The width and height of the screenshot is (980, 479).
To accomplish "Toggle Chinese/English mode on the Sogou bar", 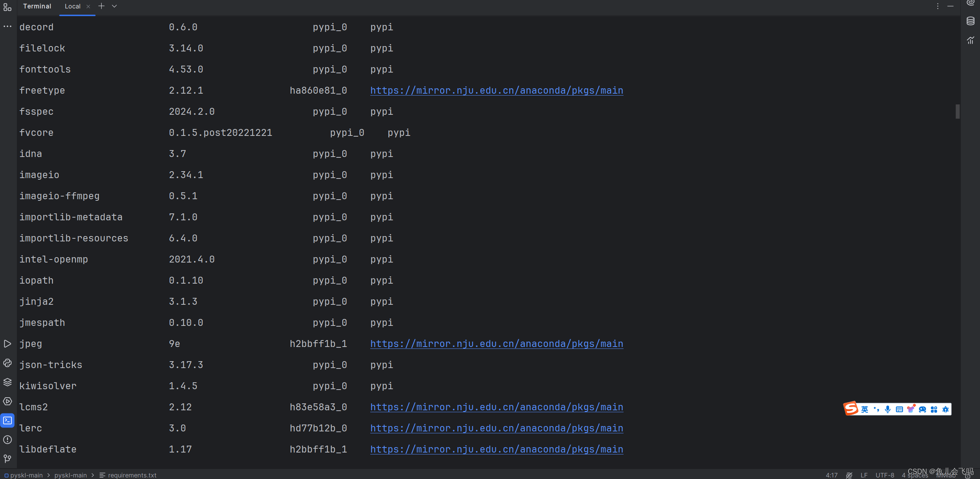I will (x=865, y=409).
